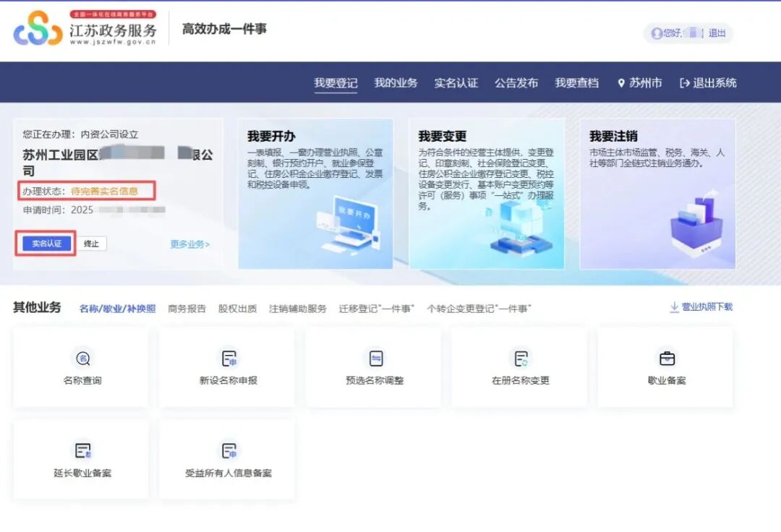Open the 我要开办 card
This screenshot has height=532, width=781.
coord(315,194)
